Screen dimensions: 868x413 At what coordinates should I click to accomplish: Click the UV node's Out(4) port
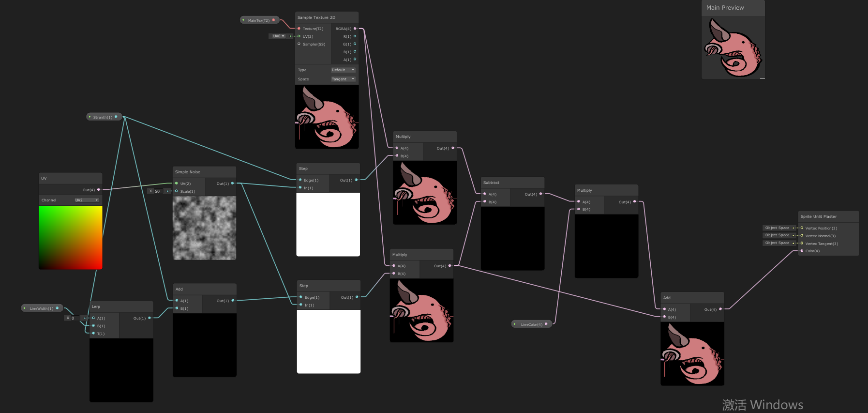(x=99, y=190)
